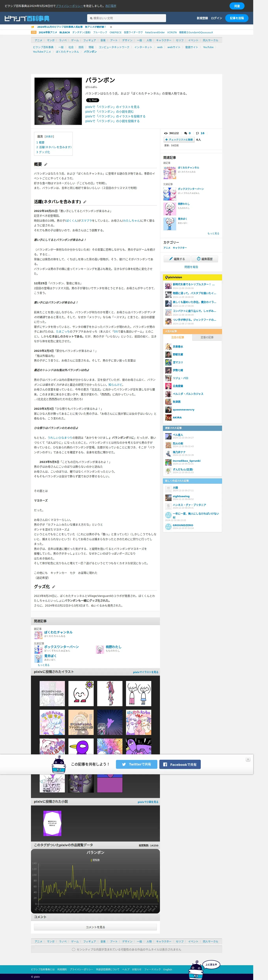
Task: Click もっと見る under bottom related articles
Action: pos(43,665)
